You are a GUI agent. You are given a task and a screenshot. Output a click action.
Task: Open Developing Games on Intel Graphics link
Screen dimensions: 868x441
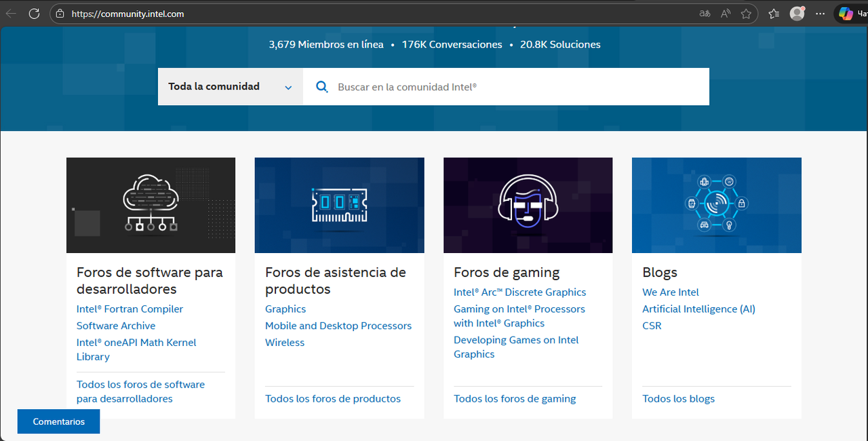point(516,347)
